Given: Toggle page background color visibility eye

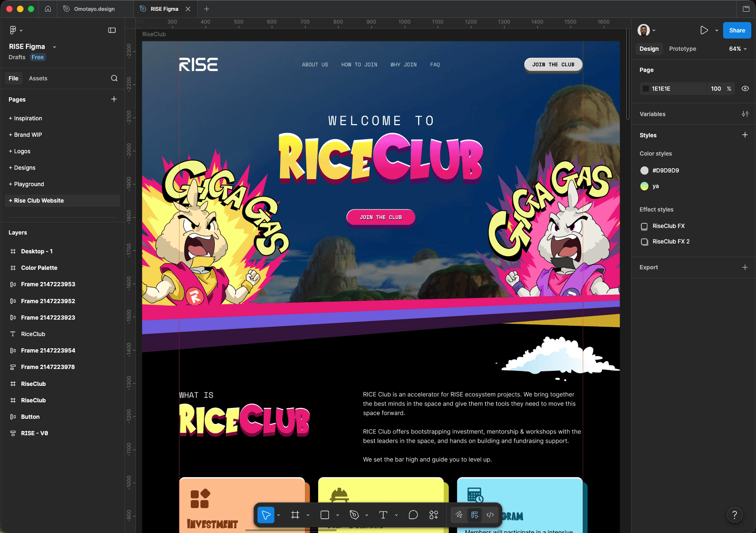Looking at the screenshot, I should click(745, 88).
